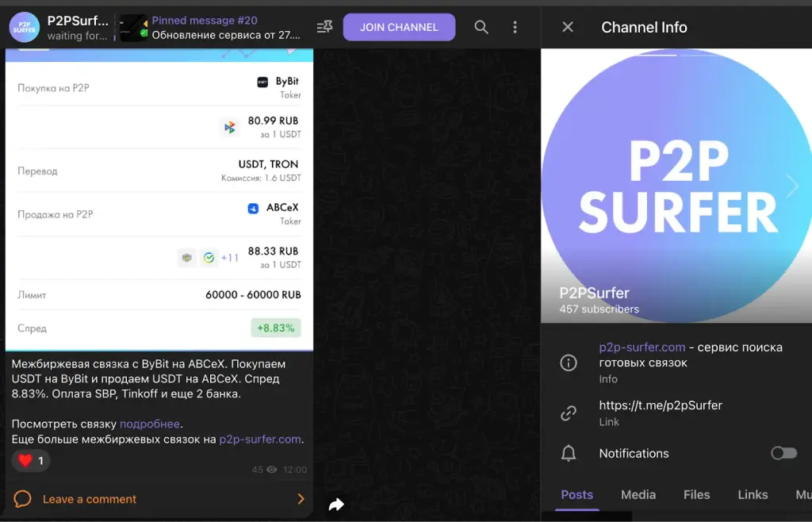Click the search magnifier icon
812x522 pixels.
pos(481,27)
